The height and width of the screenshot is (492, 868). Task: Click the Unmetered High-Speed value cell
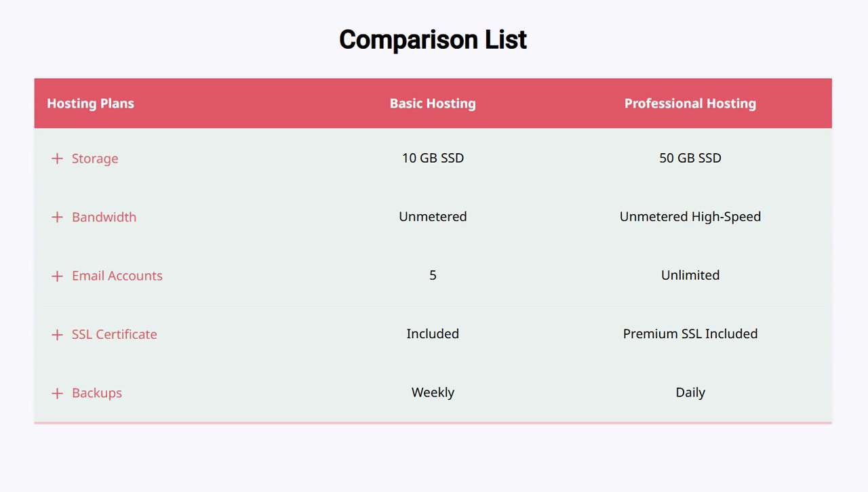pos(690,216)
